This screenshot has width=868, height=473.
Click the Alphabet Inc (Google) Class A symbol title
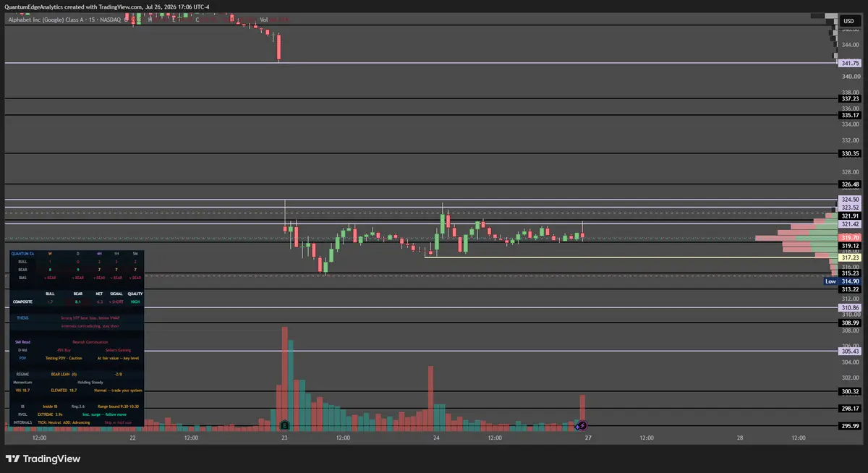[48, 20]
